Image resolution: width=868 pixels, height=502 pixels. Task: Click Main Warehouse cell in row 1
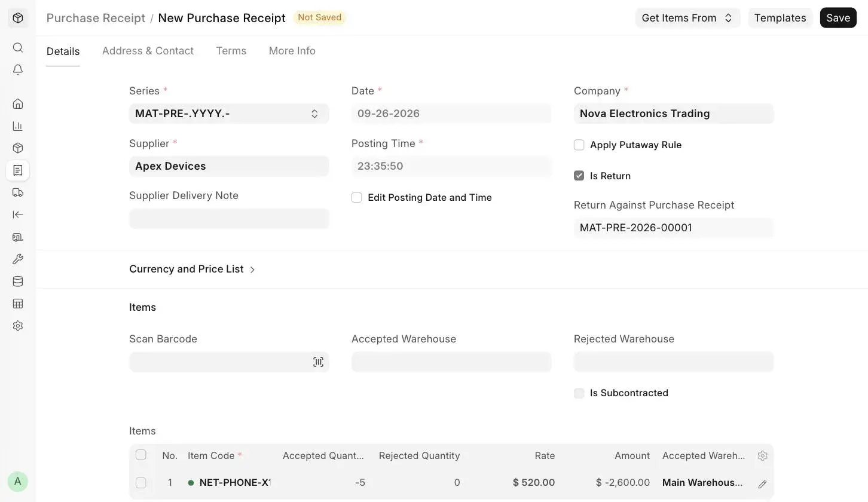tap(703, 482)
